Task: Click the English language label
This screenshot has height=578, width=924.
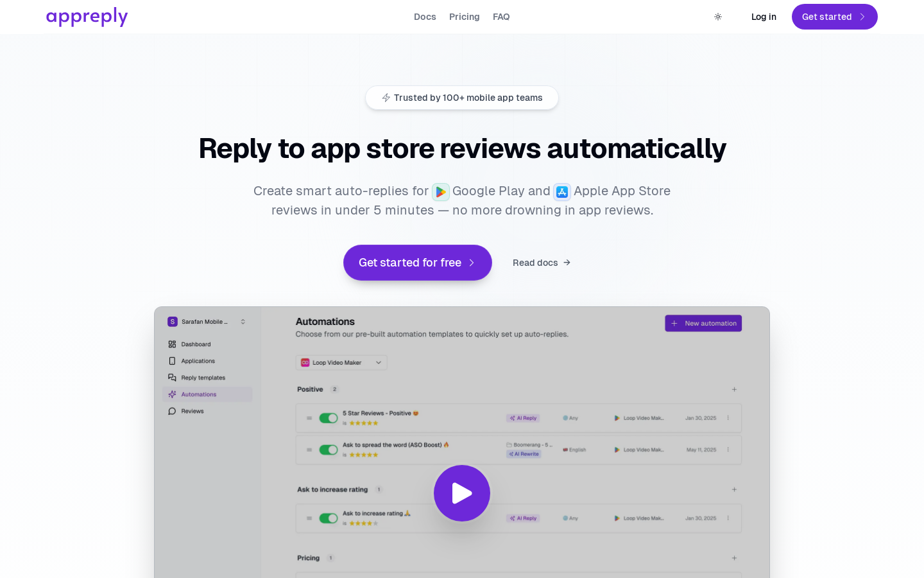Action: [x=574, y=450]
